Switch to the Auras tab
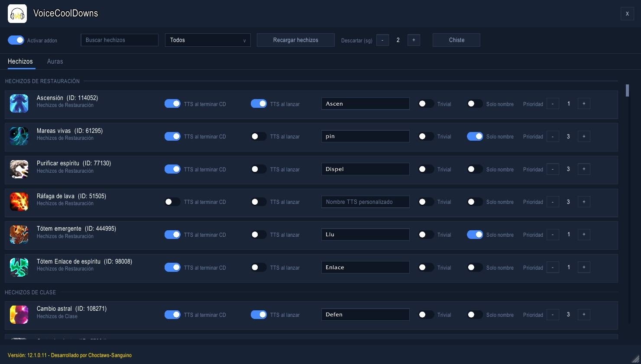This screenshot has width=641, height=364. pyautogui.click(x=55, y=61)
